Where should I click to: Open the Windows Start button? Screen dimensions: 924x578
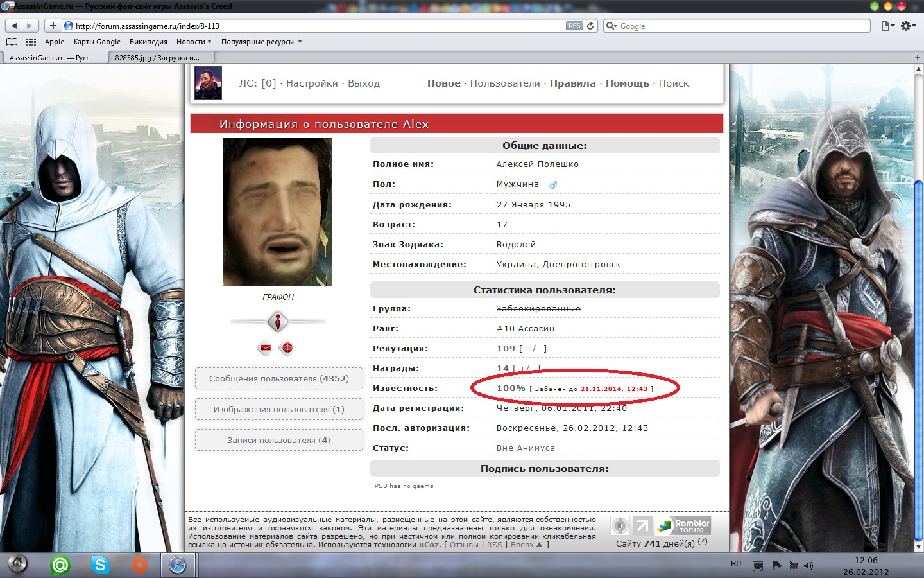[x=17, y=565]
